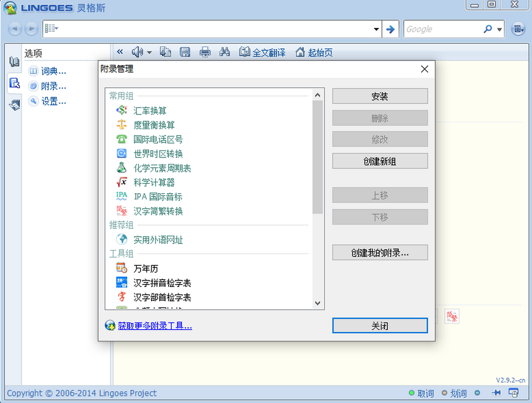532x403 pixels.
Task: Click the mini window icon in status bar
Action: 513,393
